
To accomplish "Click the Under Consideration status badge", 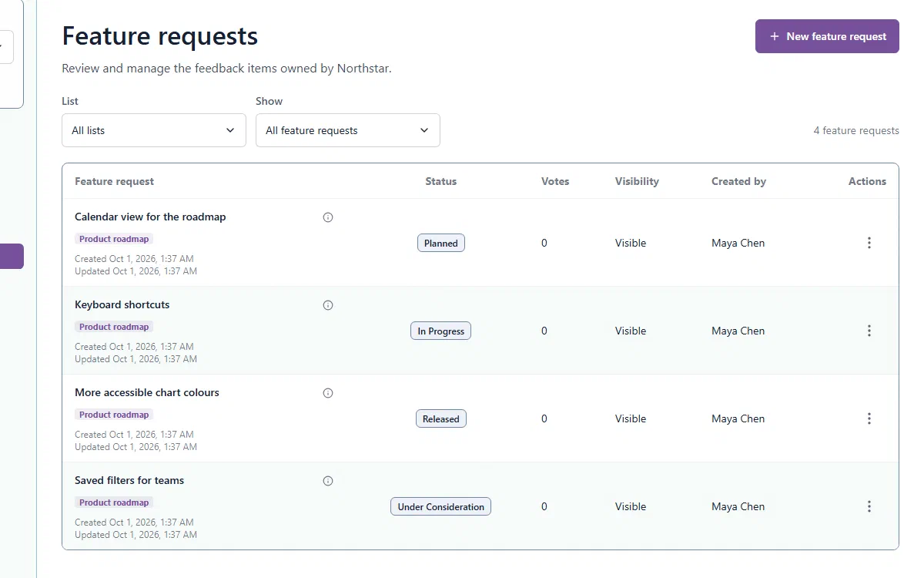I will coord(441,506).
